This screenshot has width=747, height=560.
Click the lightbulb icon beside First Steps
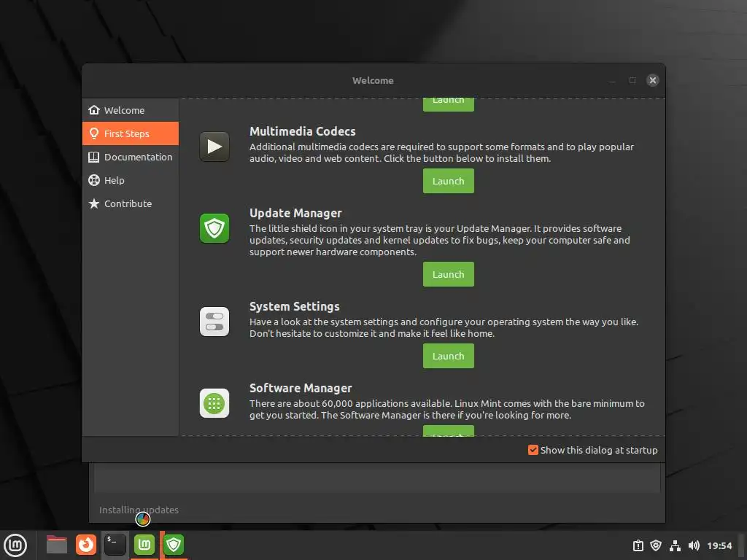coord(94,133)
